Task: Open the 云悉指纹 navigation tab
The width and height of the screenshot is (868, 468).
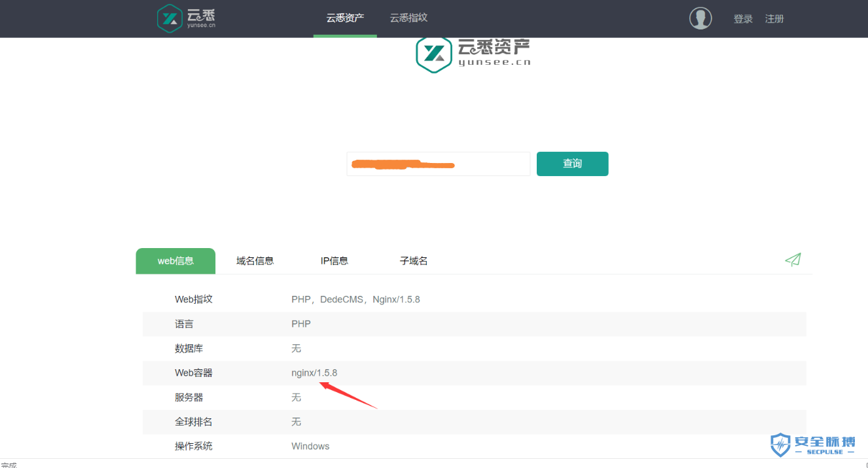Action: (x=408, y=18)
